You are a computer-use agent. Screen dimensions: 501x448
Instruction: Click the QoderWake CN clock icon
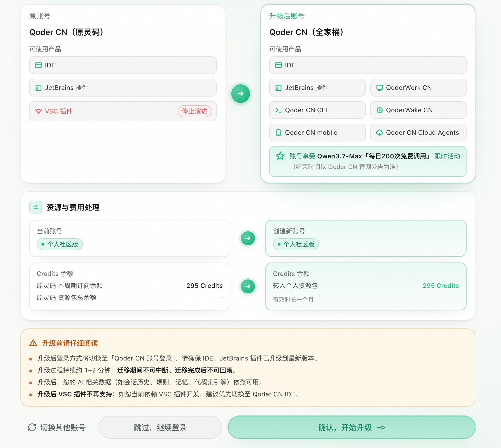(380, 110)
